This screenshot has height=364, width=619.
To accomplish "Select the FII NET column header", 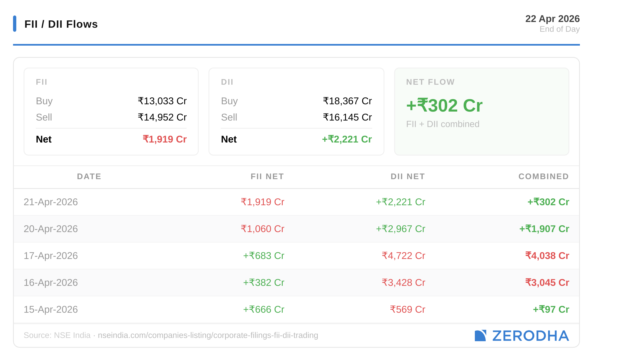I will click(267, 176).
